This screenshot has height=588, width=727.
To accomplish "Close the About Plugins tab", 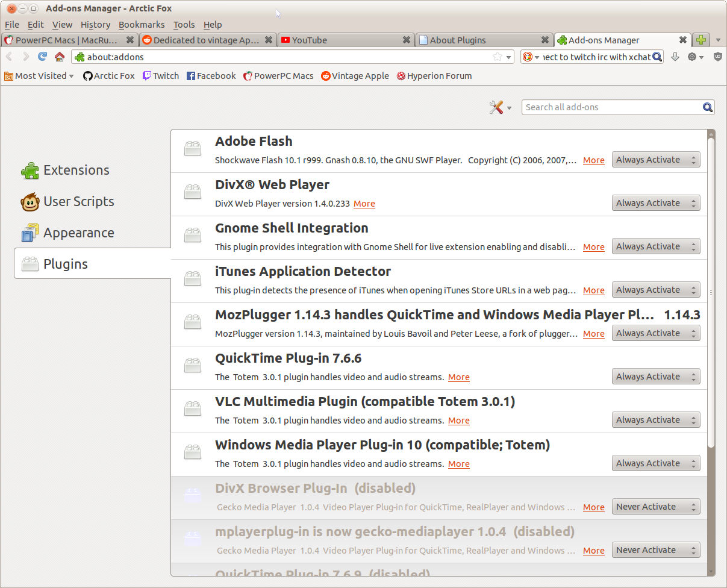I will 545,40.
